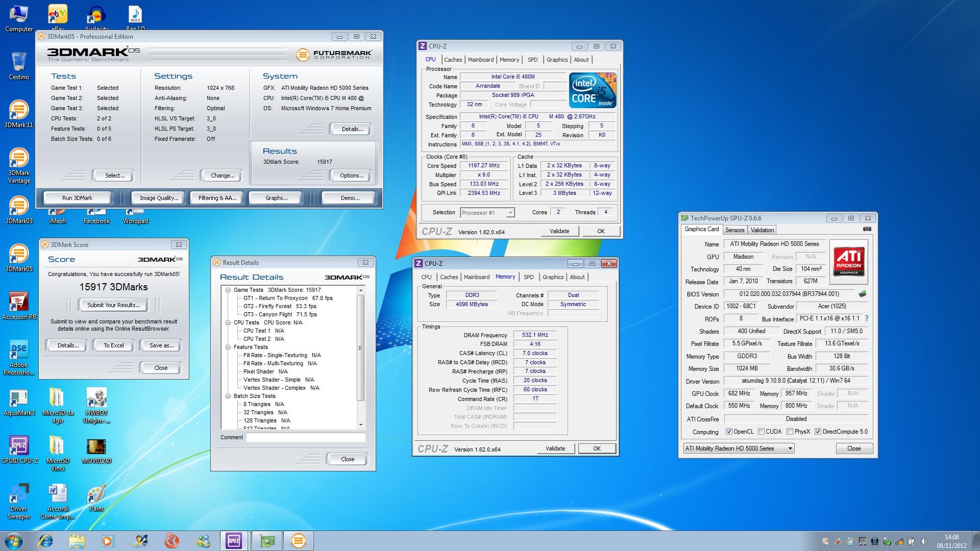Click Close in the GPU-Z window
Image resolution: width=980 pixels, height=551 pixels.
[854, 448]
